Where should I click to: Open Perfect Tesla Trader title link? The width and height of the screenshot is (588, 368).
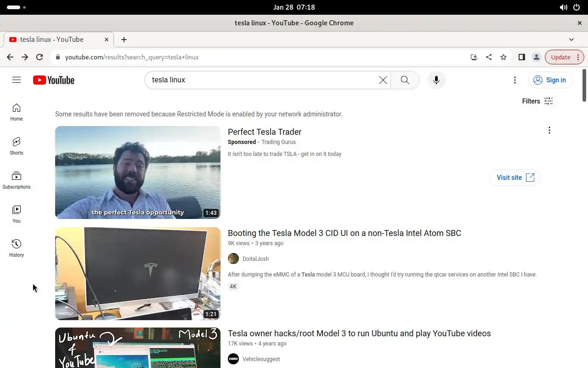(265, 132)
